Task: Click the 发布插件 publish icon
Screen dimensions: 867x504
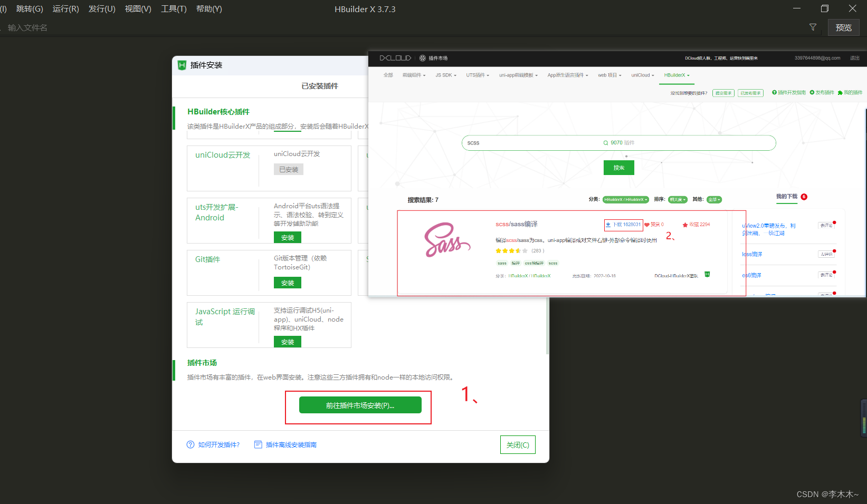Action: click(812, 92)
